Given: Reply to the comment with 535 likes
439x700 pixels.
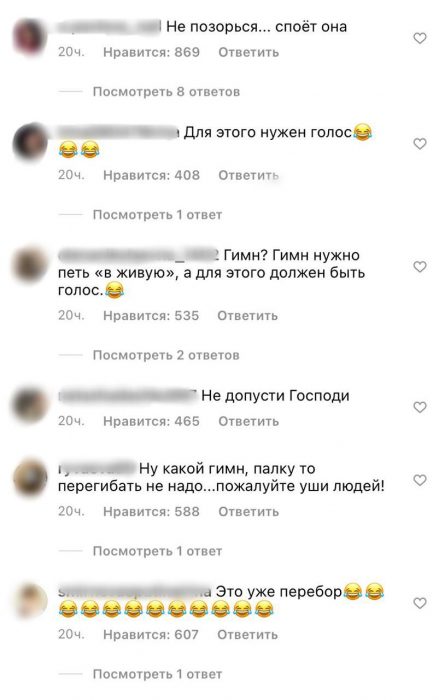Looking at the screenshot, I should click(247, 316).
